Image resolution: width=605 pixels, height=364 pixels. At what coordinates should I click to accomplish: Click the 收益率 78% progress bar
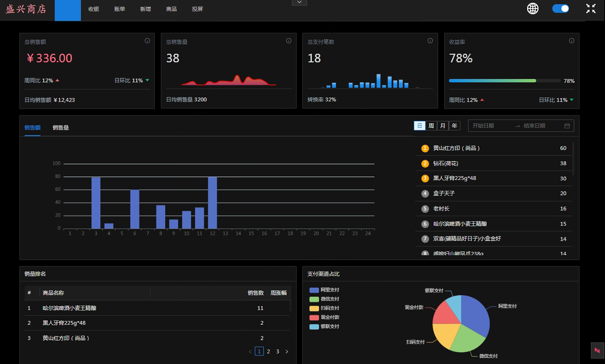[504, 81]
